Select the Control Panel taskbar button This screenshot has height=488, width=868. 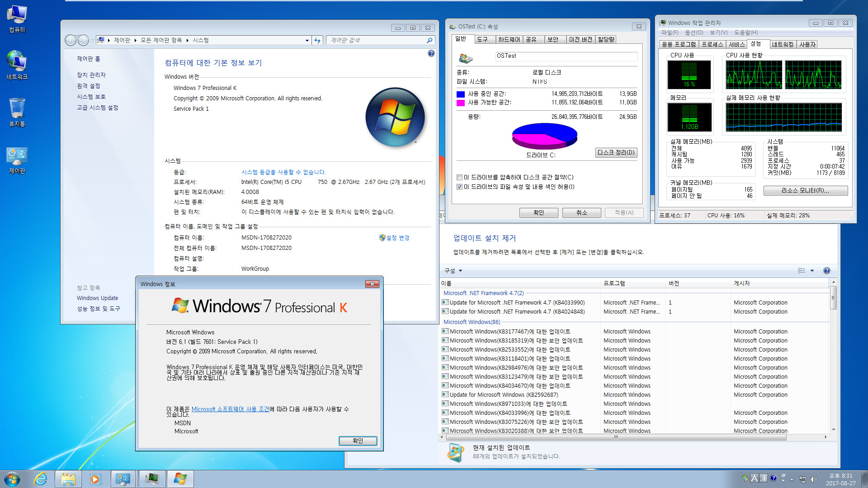pyautogui.click(x=123, y=479)
